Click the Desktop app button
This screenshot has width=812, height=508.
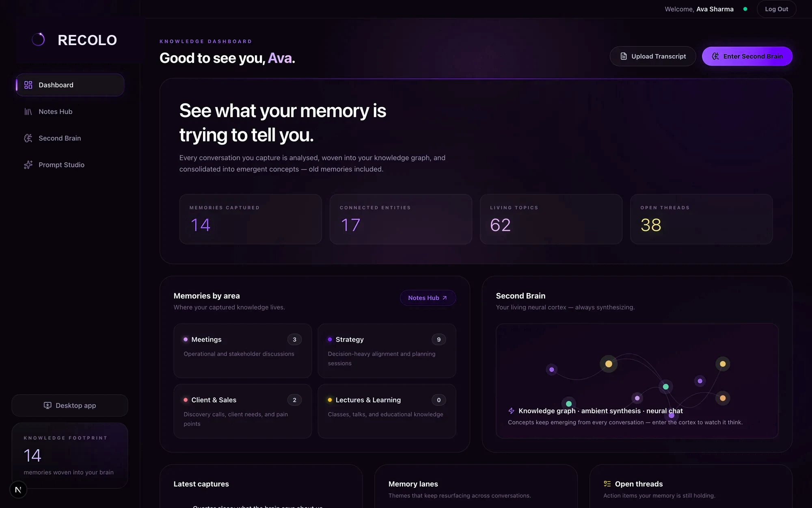point(70,406)
